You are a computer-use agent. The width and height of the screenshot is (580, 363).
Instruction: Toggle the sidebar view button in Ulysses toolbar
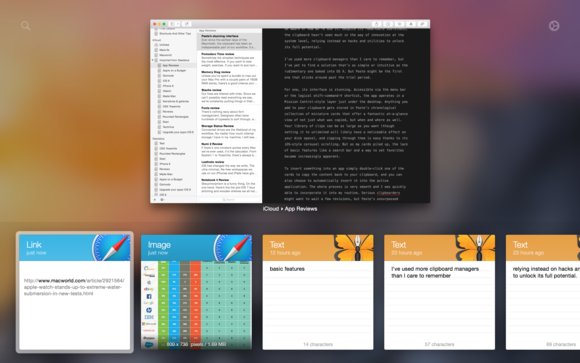point(172,24)
